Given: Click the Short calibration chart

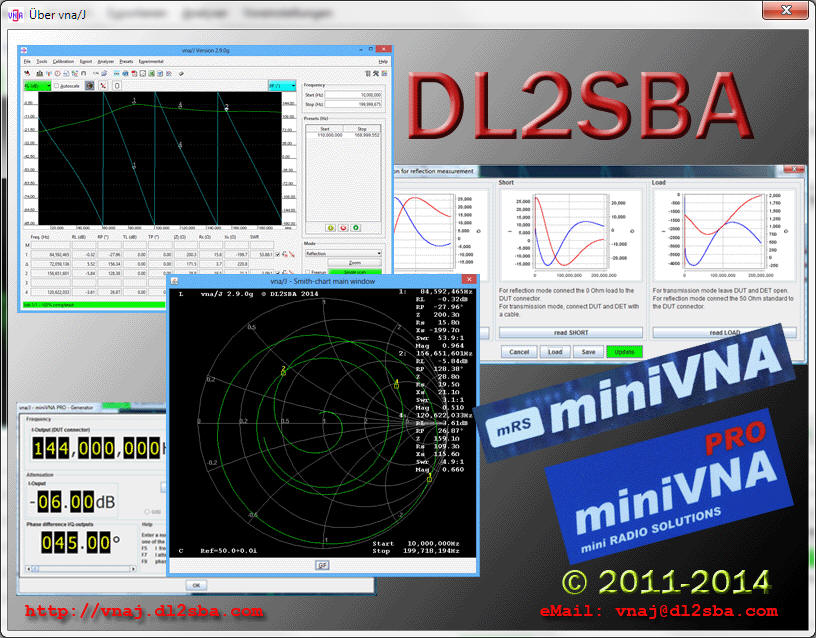Looking at the screenshot, I should [x=571, y=234].
